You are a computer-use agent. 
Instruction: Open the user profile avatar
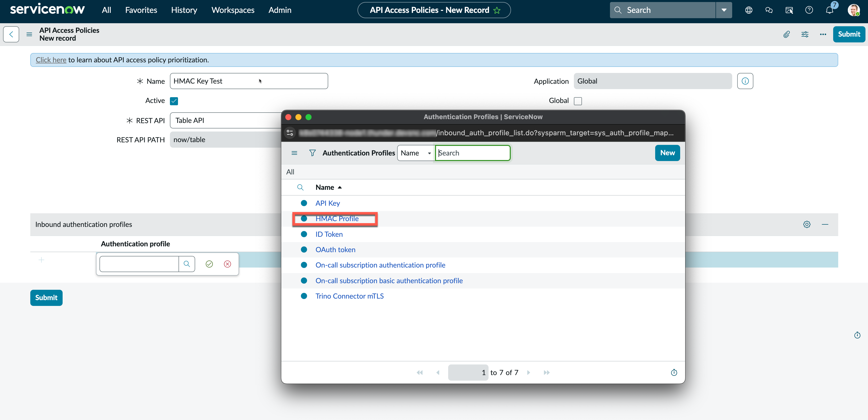854,10
